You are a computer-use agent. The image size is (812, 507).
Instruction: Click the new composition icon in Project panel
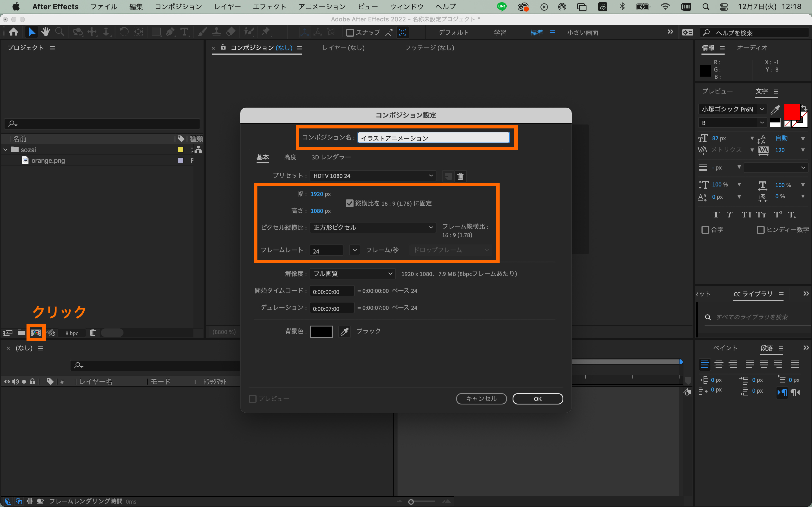[36, 333]
